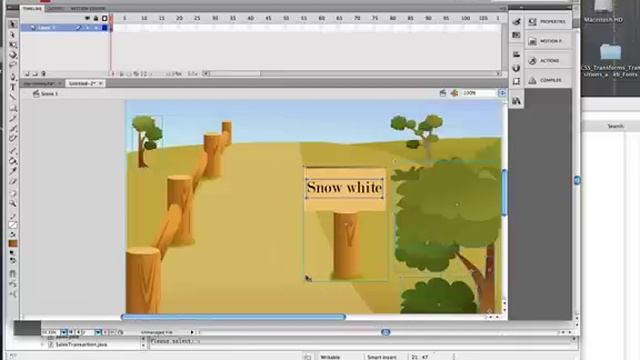Select the Selection arrow tool

click(x=13, y=24)
